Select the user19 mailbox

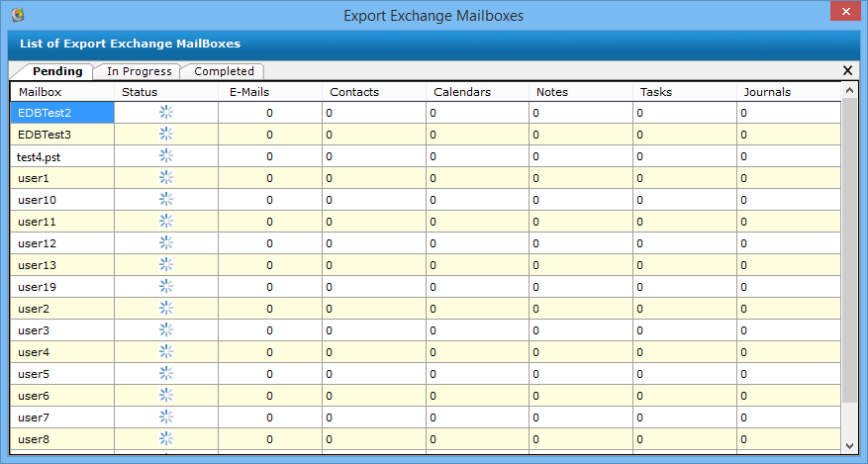pos(62,287)
